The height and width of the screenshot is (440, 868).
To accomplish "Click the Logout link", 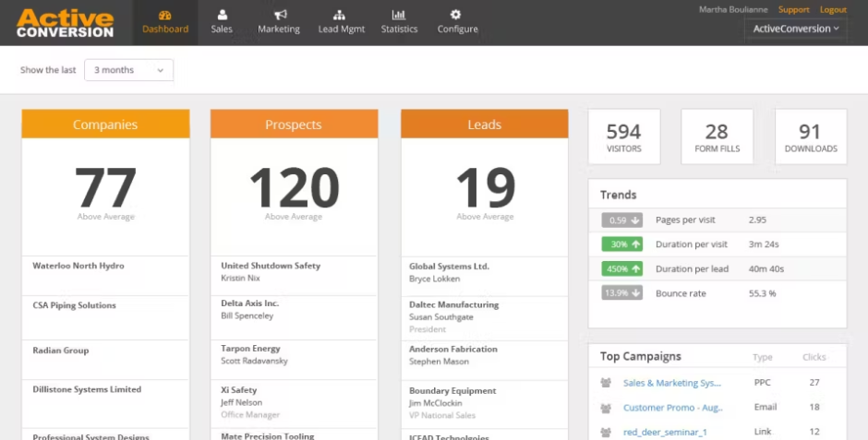I will (x=833, y=10).
